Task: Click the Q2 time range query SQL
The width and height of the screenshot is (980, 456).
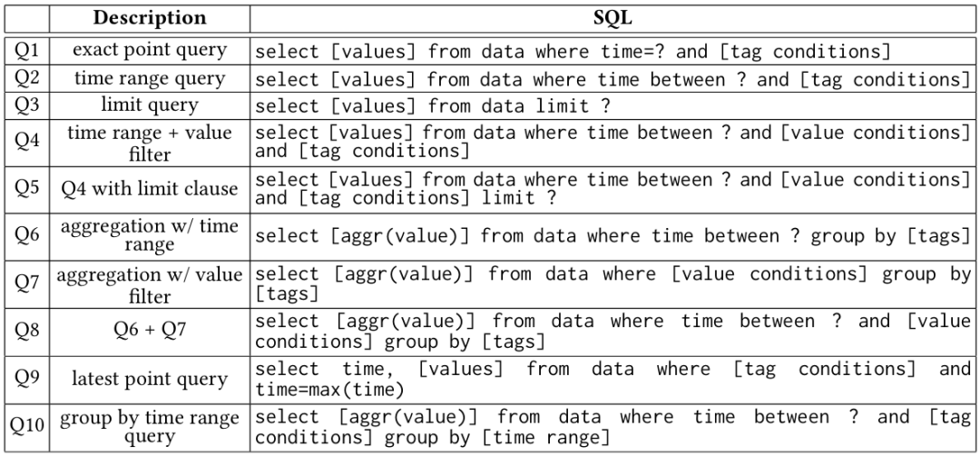Action: pos(612,79)
